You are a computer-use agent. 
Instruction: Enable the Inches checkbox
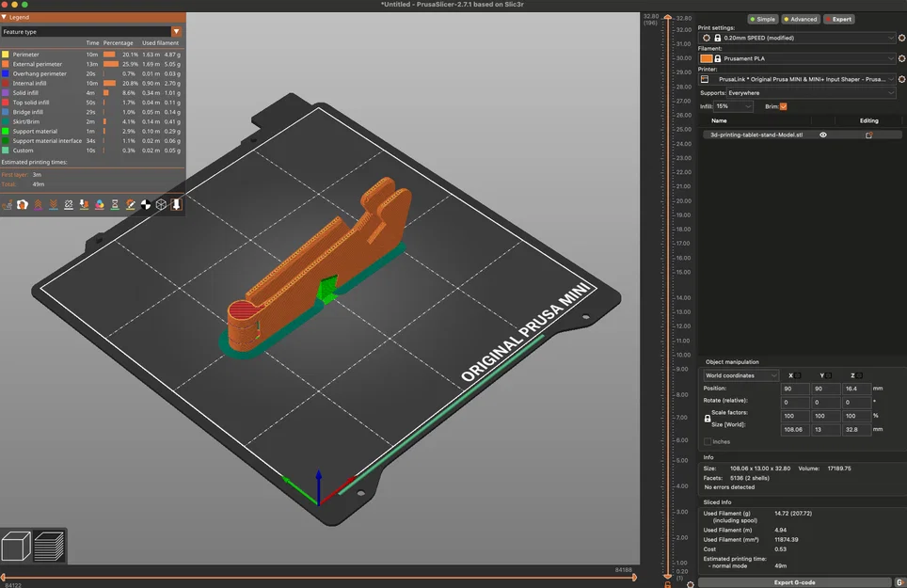pos(708,441)
